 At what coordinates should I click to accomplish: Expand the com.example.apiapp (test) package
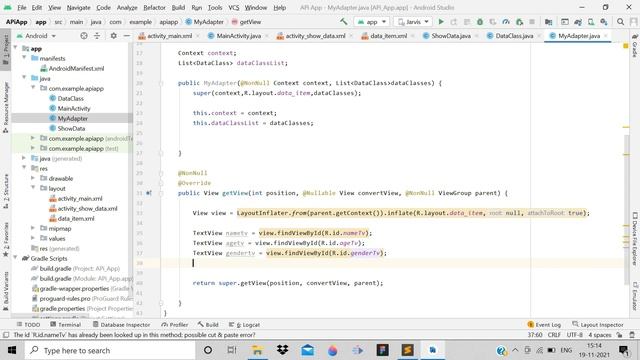click(x=33, y=148)
